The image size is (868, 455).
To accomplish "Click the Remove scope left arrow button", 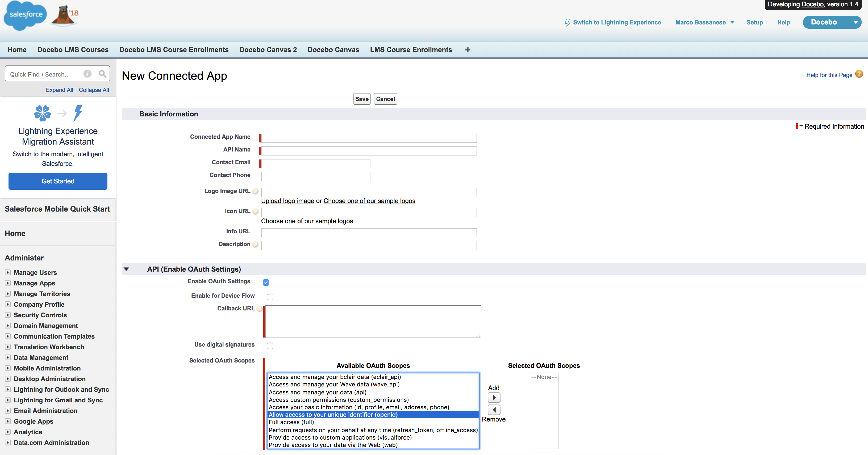I will [x=494, y=410].
